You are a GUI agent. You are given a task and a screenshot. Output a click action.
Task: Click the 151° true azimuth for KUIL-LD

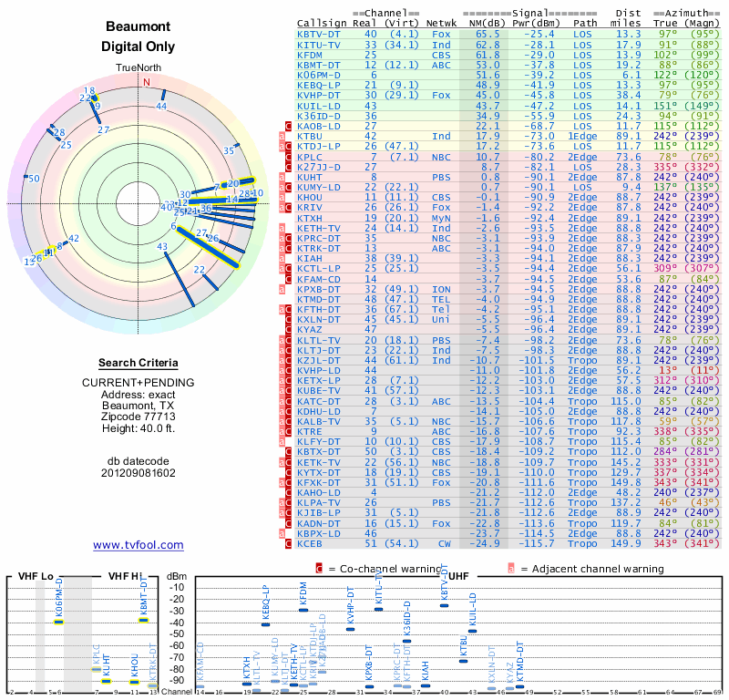tap(665, 106)
